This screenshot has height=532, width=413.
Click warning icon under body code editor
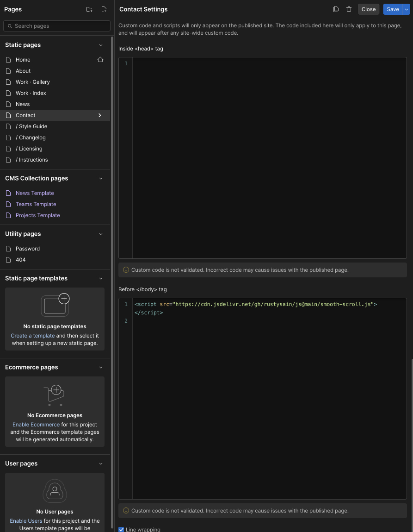tap(126, 511)
